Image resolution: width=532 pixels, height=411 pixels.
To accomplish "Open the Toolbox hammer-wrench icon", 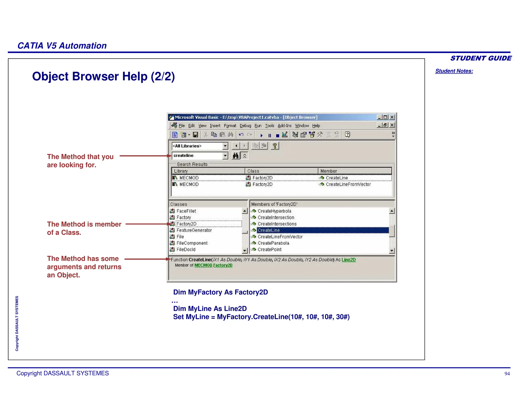I will coord(320,135).
